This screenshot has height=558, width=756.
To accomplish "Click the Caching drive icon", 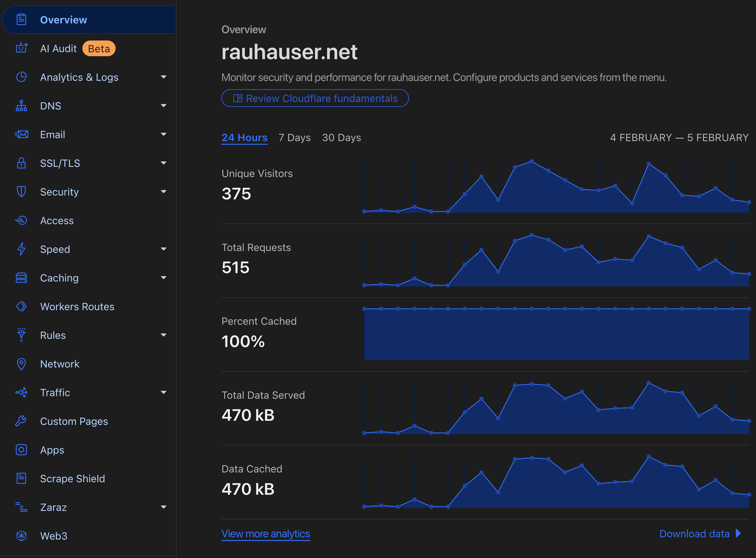I will 21,278.
